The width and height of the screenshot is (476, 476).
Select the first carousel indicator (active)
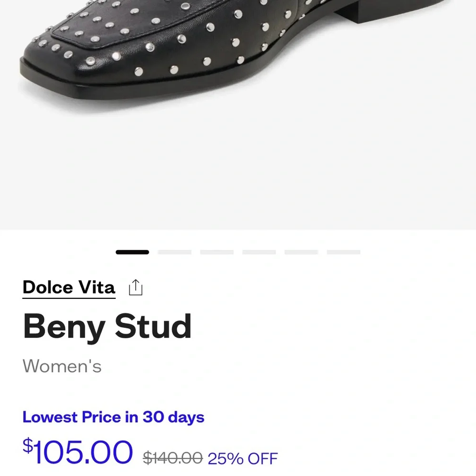click(132, 252)
